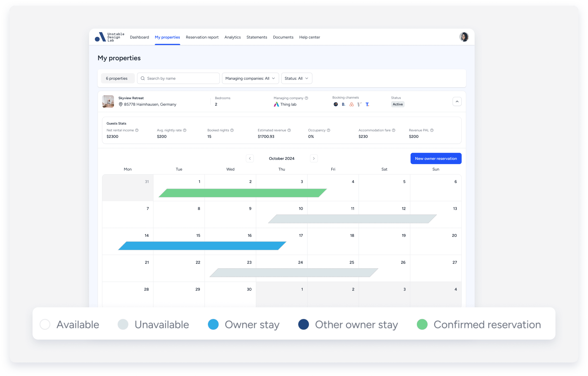Click New owner reservation button
The height and width of the screenshot is (376, 588).
(x=436, y=158)
